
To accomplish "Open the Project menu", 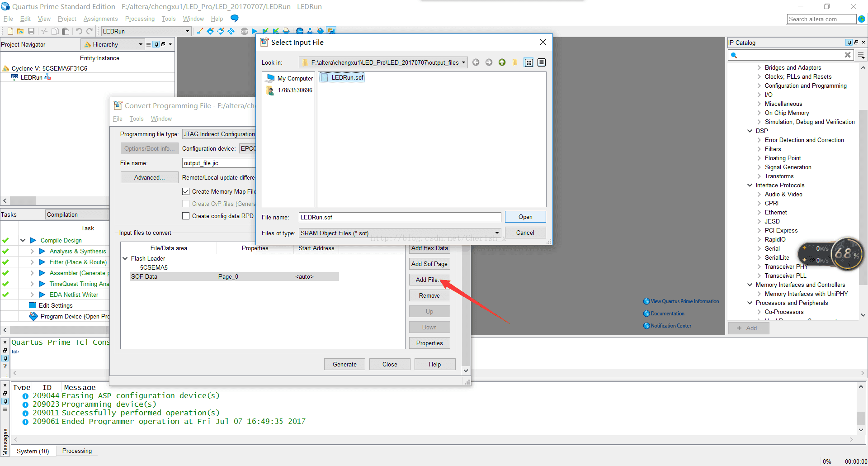I will tap(67, 19).
